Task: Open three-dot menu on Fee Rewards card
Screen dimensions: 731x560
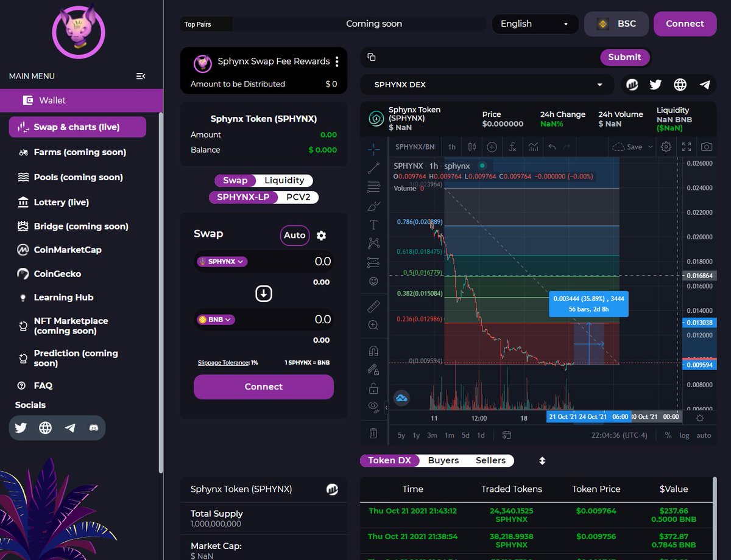Action: click(x=337, y=61)
